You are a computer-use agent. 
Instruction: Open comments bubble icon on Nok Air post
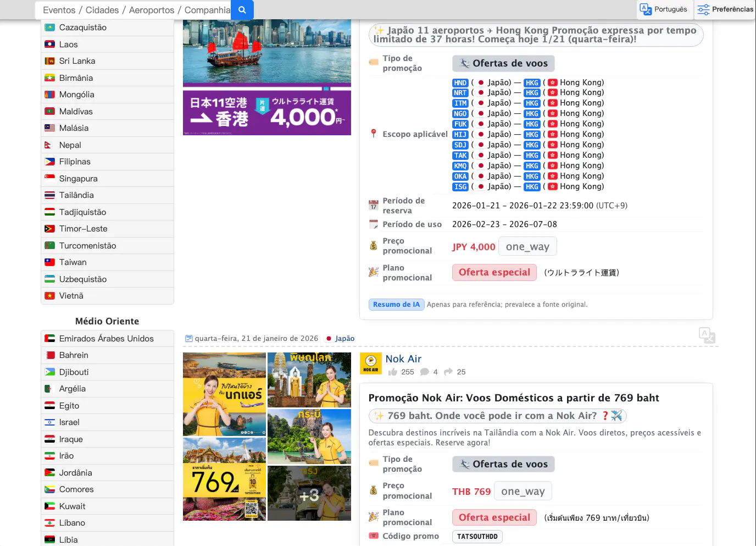click(425, 372)
